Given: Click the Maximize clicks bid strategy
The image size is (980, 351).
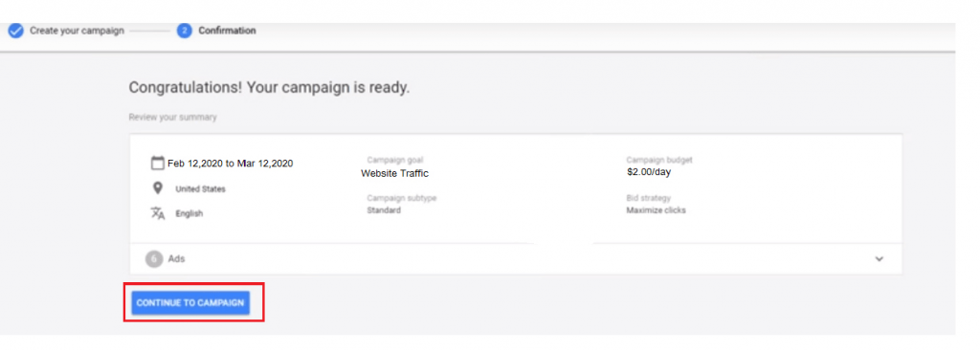Looking at the screenshot, I should [x=657, y=210].
